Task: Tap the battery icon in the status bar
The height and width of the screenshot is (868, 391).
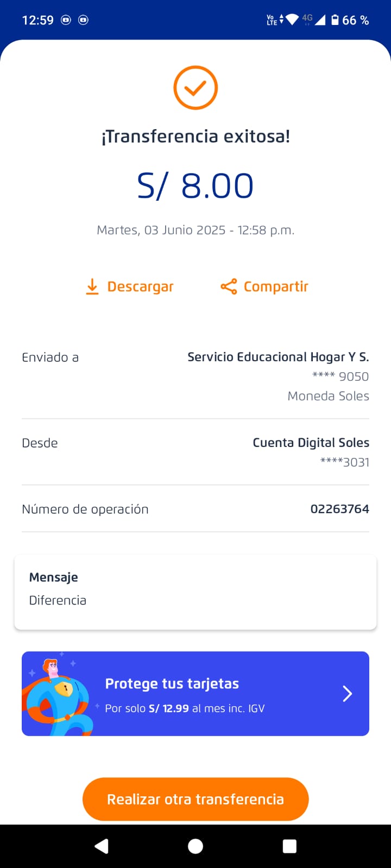Action: (x=335, y=20)
